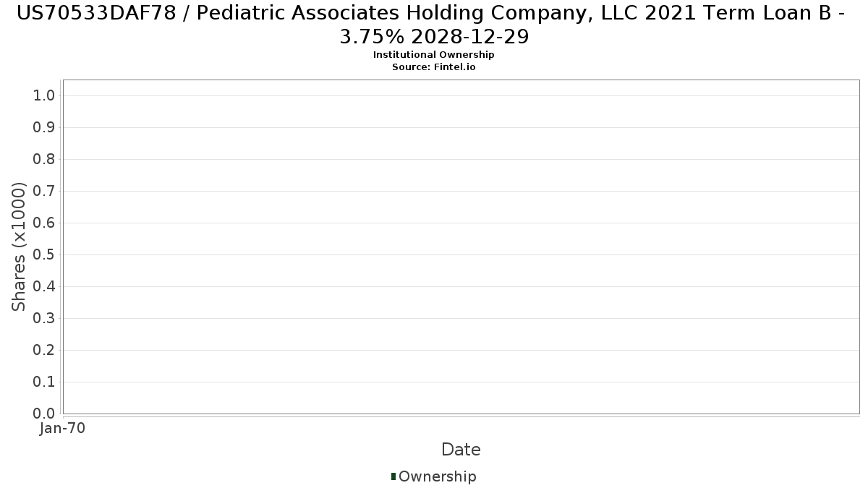The height and width of the screenshot is (488, 868).
Task: Click the 0.9 y-axis tick label
Action: (x=44, y=127)
